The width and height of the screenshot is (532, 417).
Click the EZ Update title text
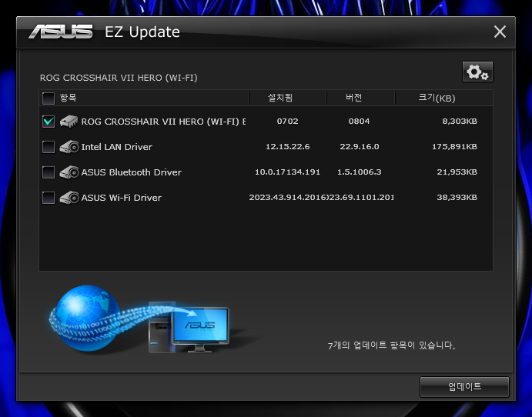click(142, 32)
